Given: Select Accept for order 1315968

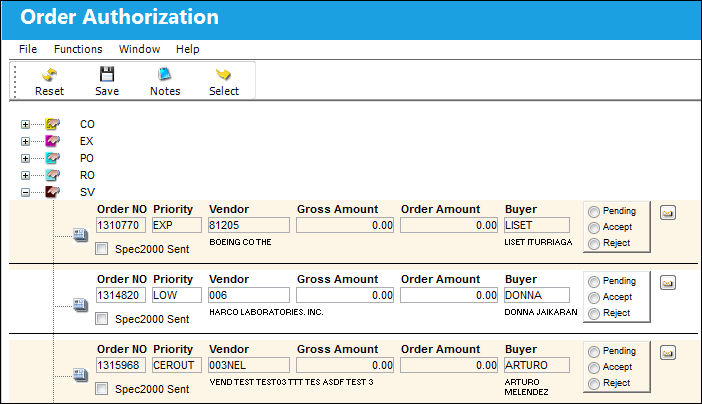Looking at the screenshot, I should pos(594,367).
